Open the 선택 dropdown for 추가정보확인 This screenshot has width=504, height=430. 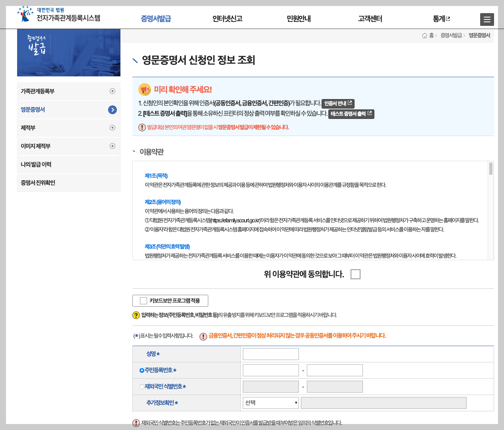270,403
